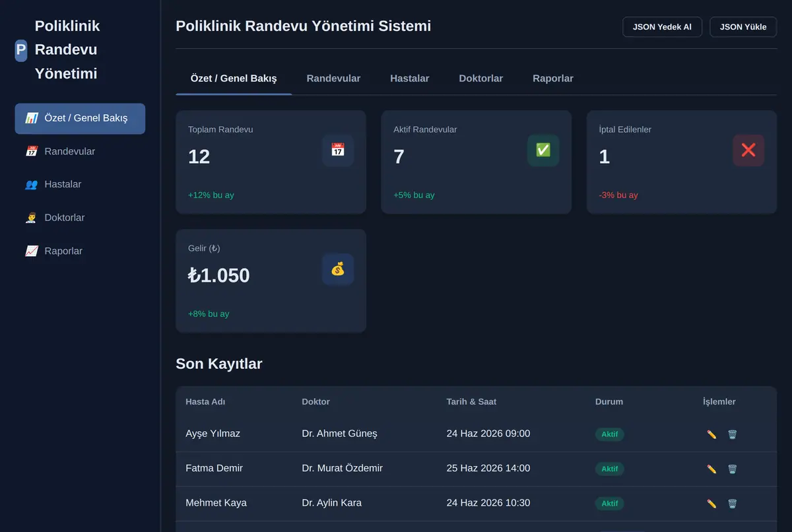Select the Özet / Genel Bakış tab
This screenshot has width=792, height=532.
tap(234, 79)
